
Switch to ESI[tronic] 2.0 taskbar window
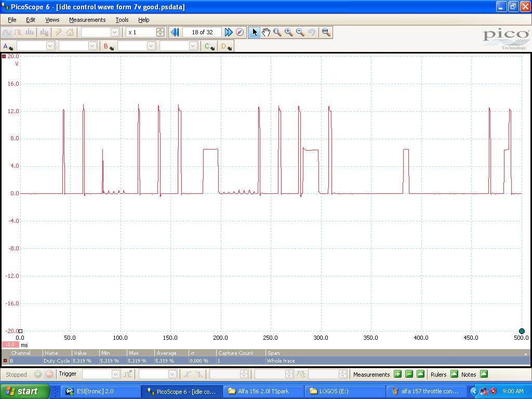point(100,391)
